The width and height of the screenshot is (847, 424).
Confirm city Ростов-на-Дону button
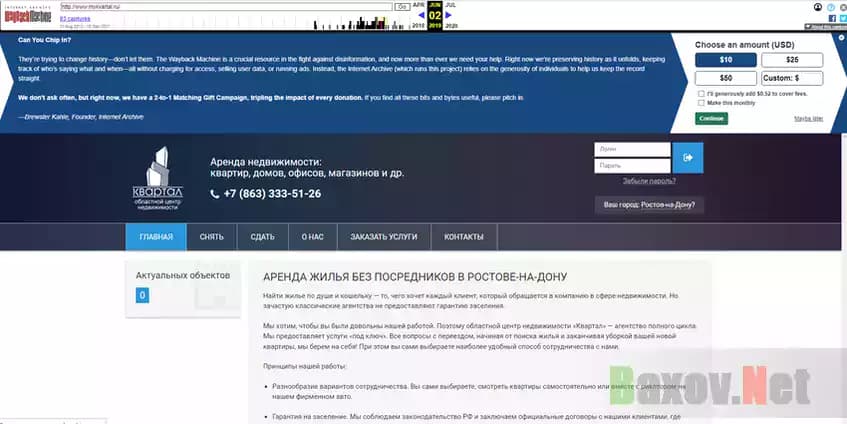pyautogui.click(x=649, y=205)
